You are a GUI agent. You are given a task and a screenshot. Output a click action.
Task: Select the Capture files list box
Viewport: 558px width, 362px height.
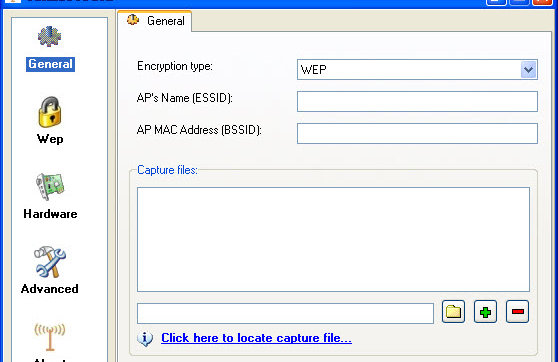pos(333,239)
